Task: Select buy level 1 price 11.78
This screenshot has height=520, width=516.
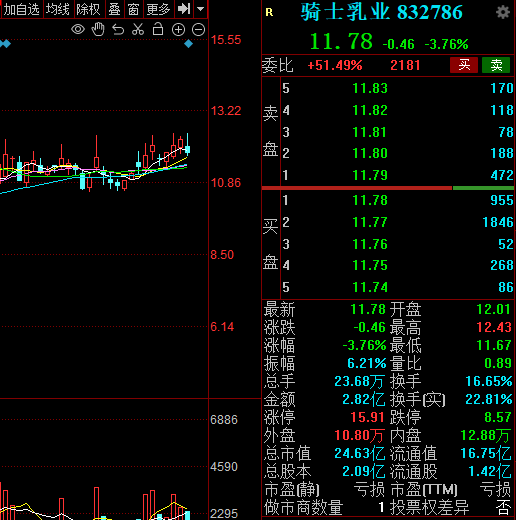Action: 370,200
